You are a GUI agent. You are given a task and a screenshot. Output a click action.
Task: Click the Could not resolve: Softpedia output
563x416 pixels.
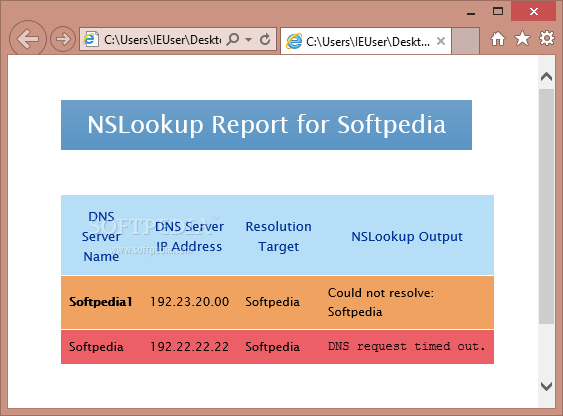point(381,302)
